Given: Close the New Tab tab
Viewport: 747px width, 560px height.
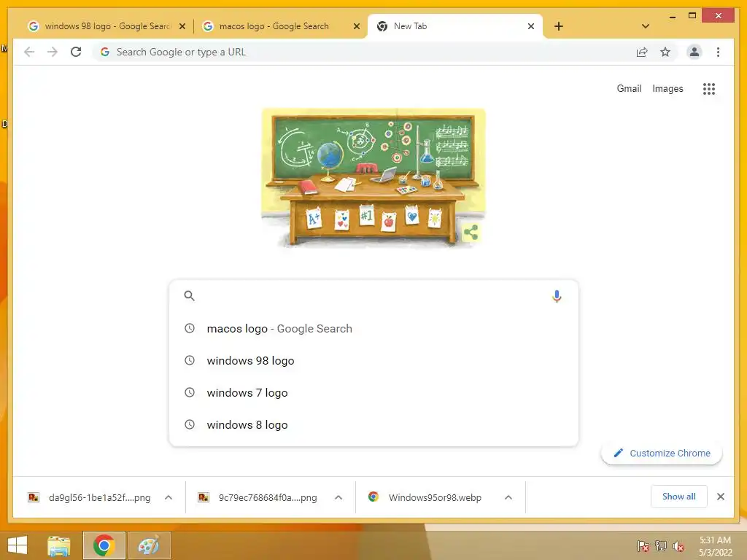Looking at the screenshot, I should point(531,27).
